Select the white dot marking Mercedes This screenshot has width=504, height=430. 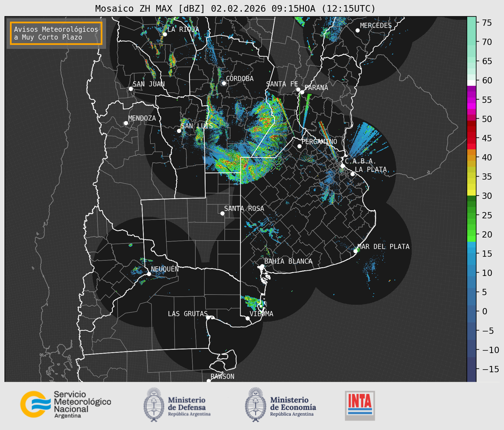point(357,31)
